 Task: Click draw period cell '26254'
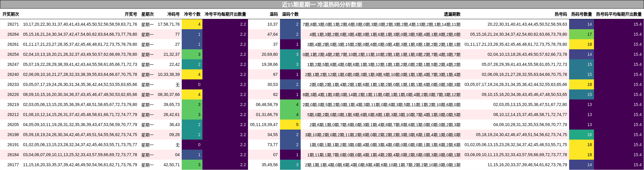click(x=13, y=54)
